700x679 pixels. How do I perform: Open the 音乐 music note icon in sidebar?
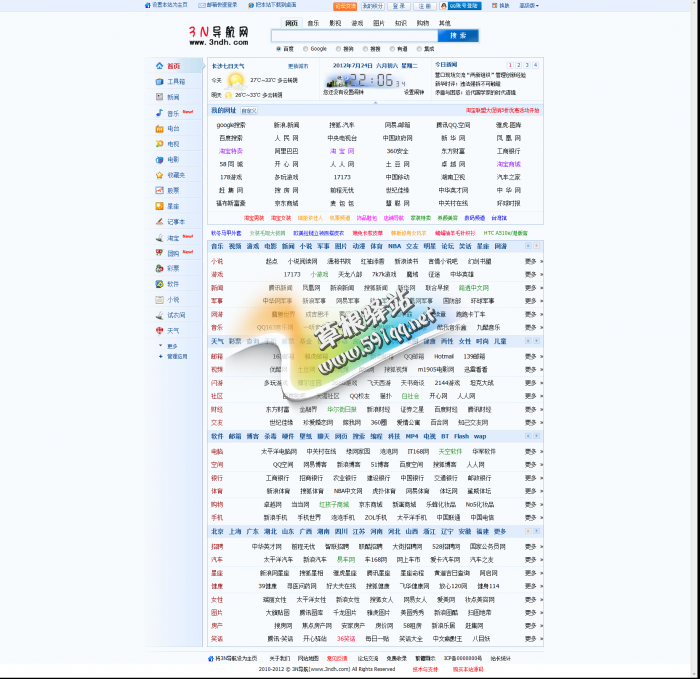pyautogui.click(x=159, y=113)
